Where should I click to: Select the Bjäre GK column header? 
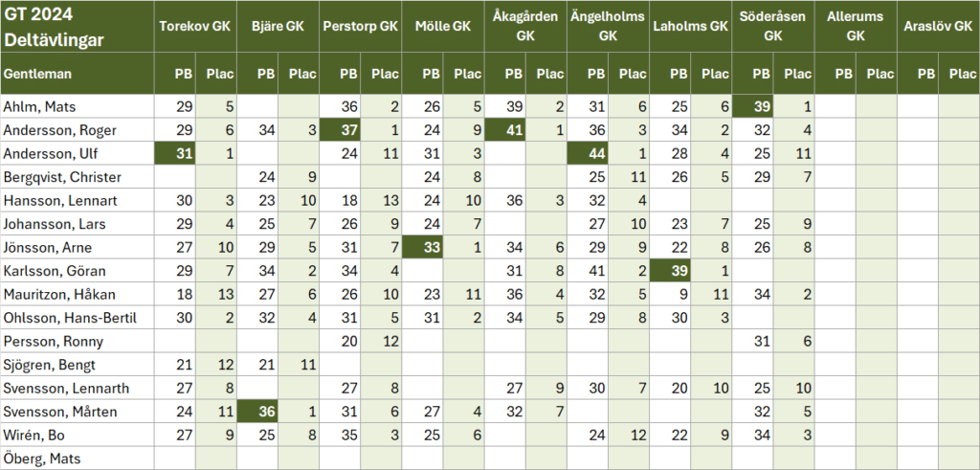278,27
